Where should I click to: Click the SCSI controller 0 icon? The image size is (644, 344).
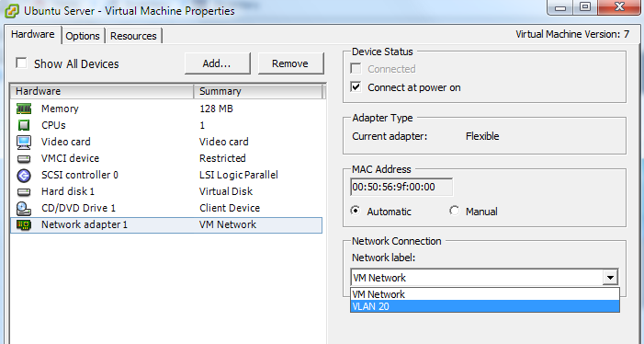[x=24, y=176]
